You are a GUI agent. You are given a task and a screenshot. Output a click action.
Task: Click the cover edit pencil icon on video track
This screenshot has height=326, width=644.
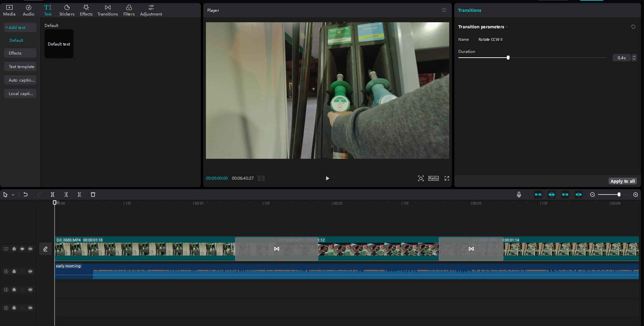point(45,249)
